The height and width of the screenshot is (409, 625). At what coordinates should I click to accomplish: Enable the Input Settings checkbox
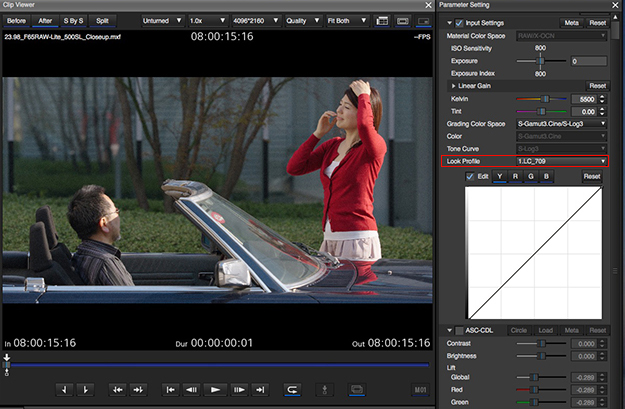[x=460, y=23]
